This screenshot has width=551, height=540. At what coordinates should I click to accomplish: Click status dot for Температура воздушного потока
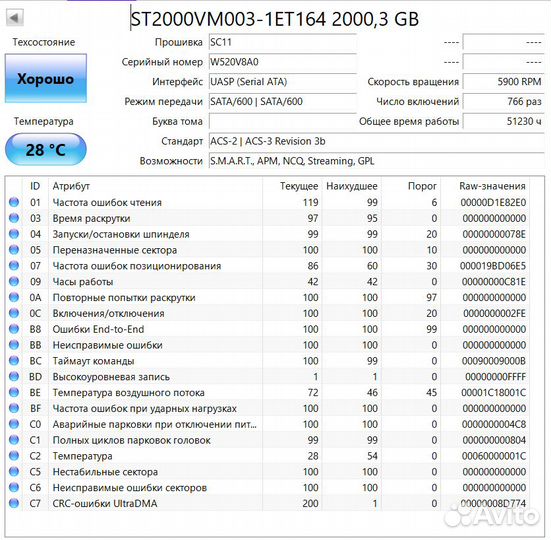click(14, 392)
